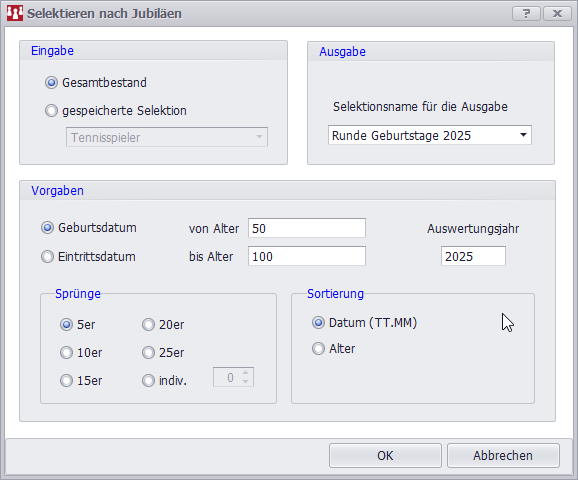Choose the 25er Sprünge option
The height and width of the screenshot is (480, 578).
(x=148, y=353)
